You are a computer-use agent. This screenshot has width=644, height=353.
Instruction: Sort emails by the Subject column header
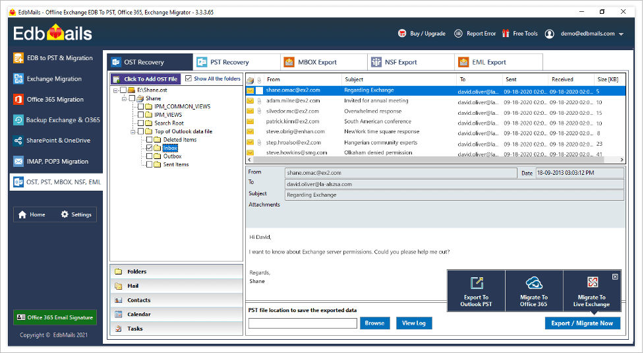pos(399,79)
